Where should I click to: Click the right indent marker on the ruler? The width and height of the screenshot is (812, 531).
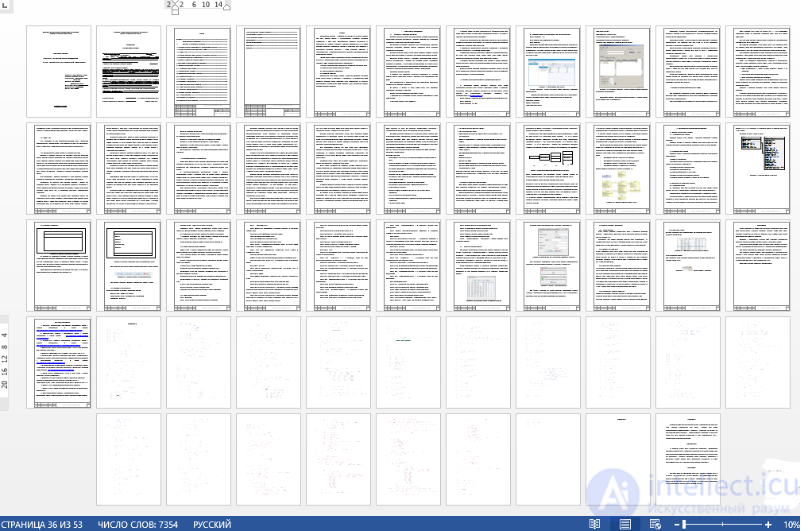(226, 6)
